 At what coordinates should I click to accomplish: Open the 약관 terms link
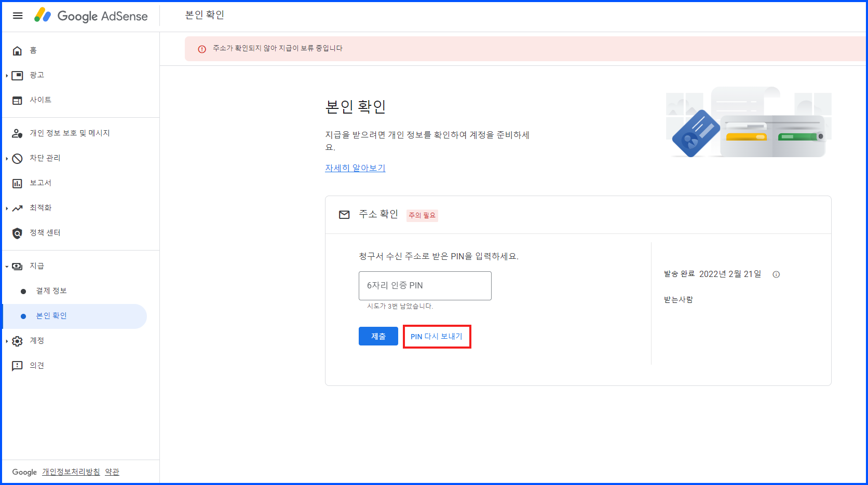tap(112, 472)
